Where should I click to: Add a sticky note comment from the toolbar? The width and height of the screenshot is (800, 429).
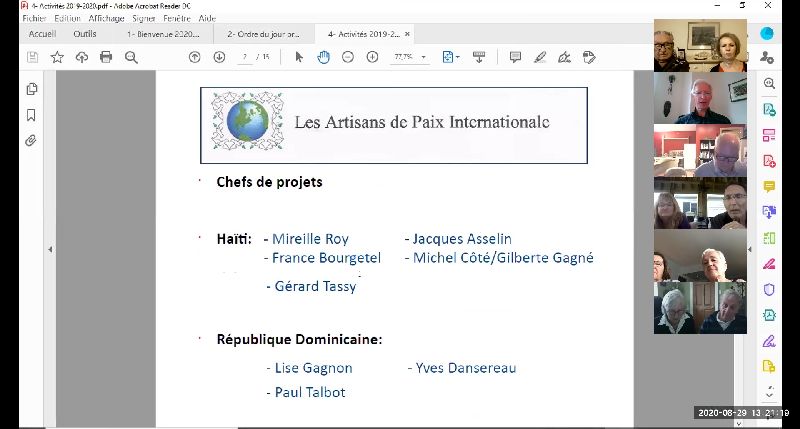coord(515,57)
